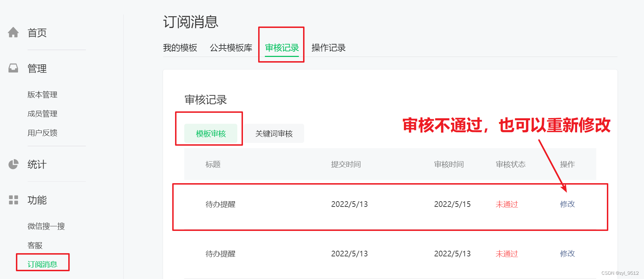Image resolution: width=644 pixels, height=279 pixels.
Task: Click the 订阅消息 page heading
Action: point(191,22)
